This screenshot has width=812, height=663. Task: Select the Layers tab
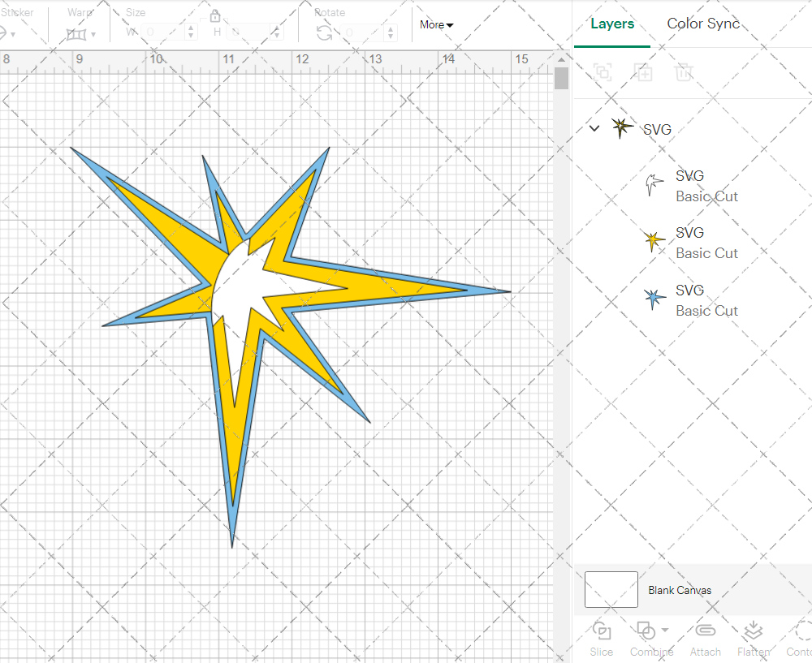click(x=612, y=24)
